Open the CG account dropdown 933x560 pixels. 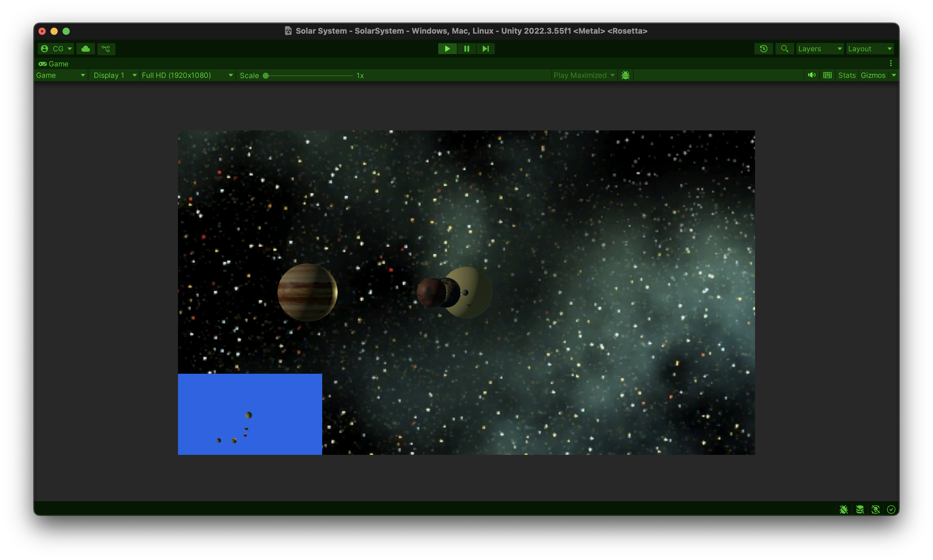point(56,49)
